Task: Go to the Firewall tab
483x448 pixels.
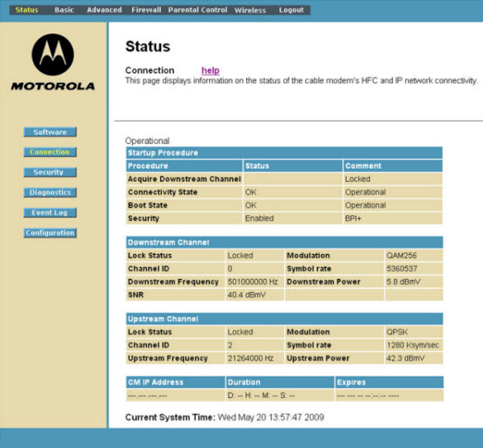Action: click(145, 10)
